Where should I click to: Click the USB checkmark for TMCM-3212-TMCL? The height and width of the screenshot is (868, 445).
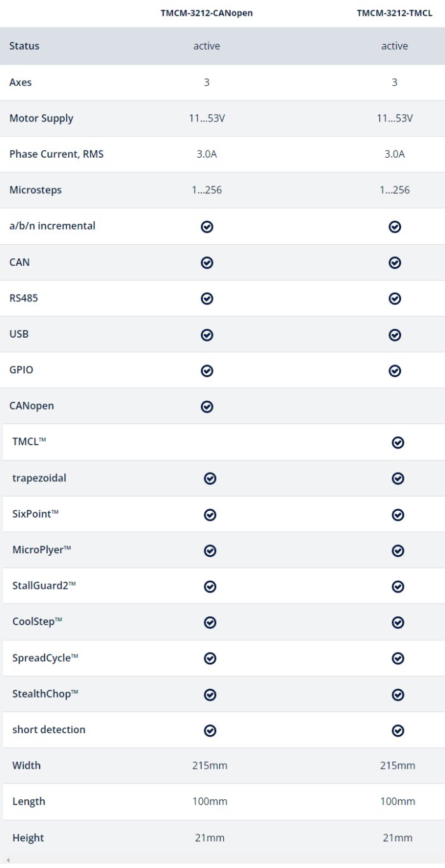point(395,334)
